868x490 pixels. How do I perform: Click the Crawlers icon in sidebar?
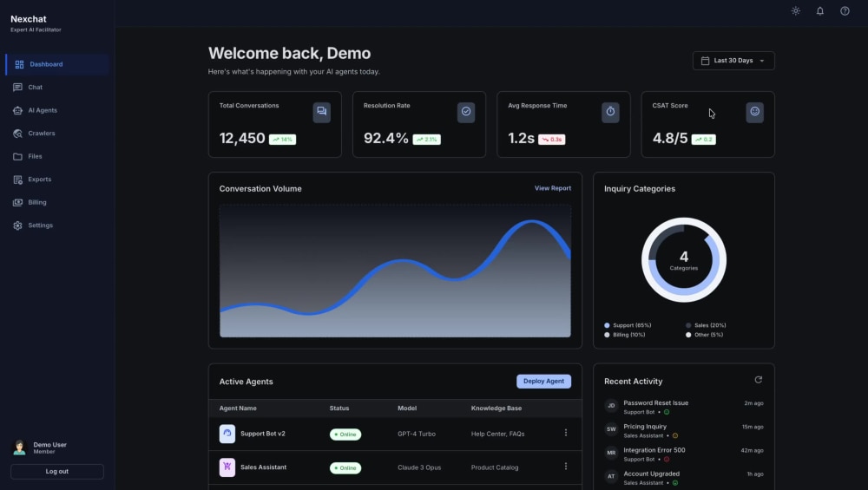pos(17,134)
